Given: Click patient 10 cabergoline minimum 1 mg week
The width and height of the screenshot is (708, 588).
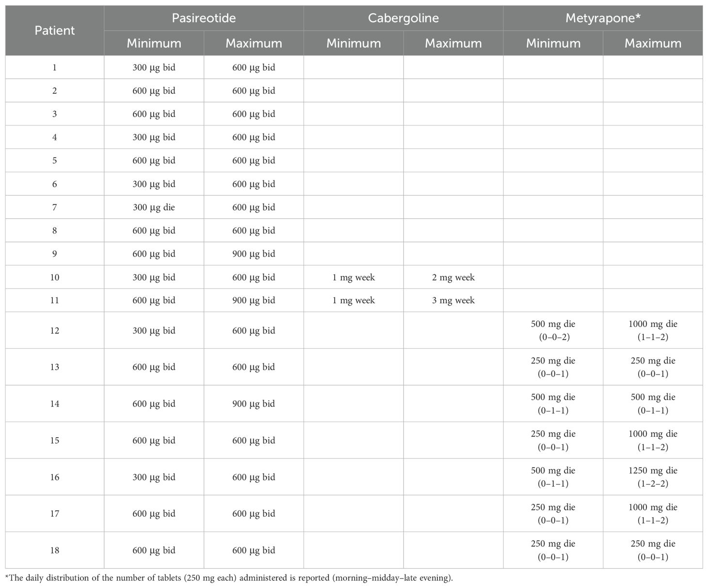Looking at the screenshot, I should [354, 278].
